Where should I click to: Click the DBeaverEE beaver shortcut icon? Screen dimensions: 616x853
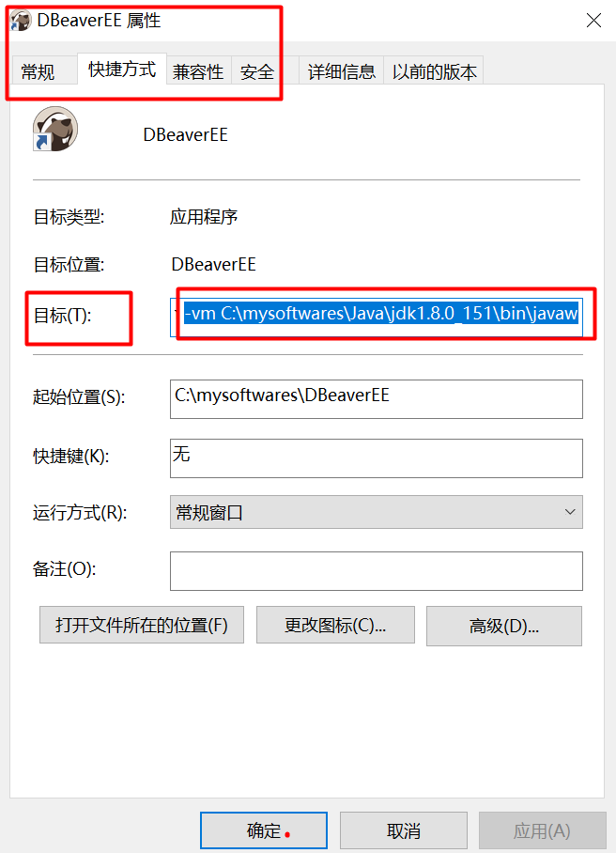55,129
